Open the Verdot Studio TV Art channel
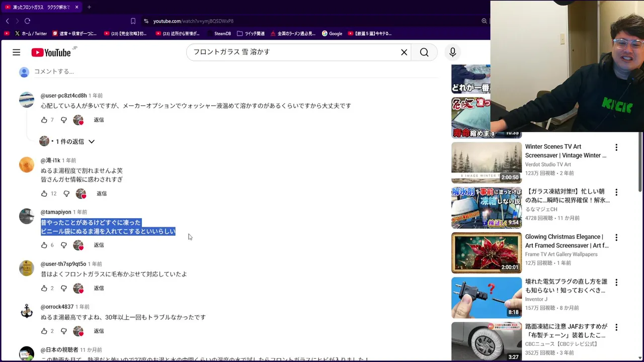644x362 pixels. click(548, 164)
